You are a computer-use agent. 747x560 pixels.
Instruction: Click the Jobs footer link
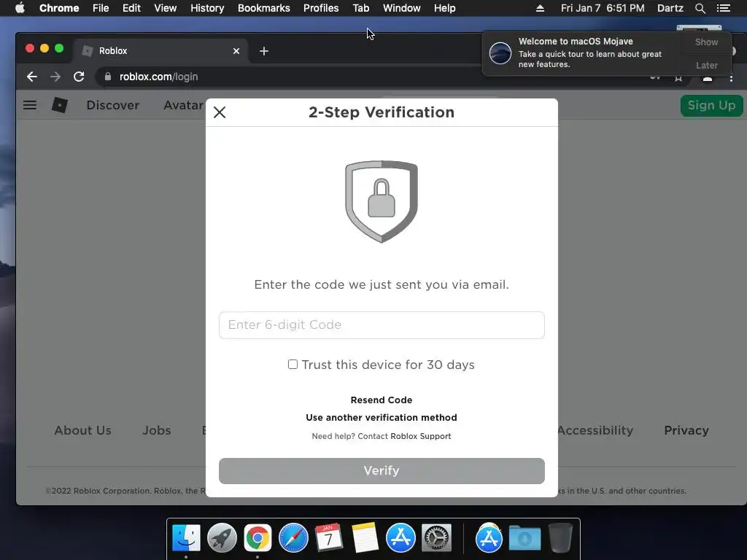(x=157, y=430)
